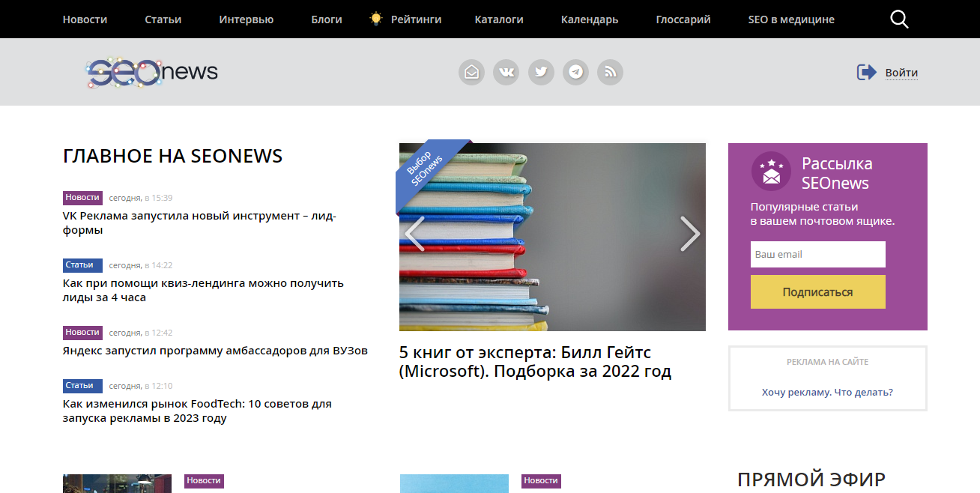Click Статьи tag dated 14:22
Viewport: 980px width, 493px height.
(x=82, y=265)
